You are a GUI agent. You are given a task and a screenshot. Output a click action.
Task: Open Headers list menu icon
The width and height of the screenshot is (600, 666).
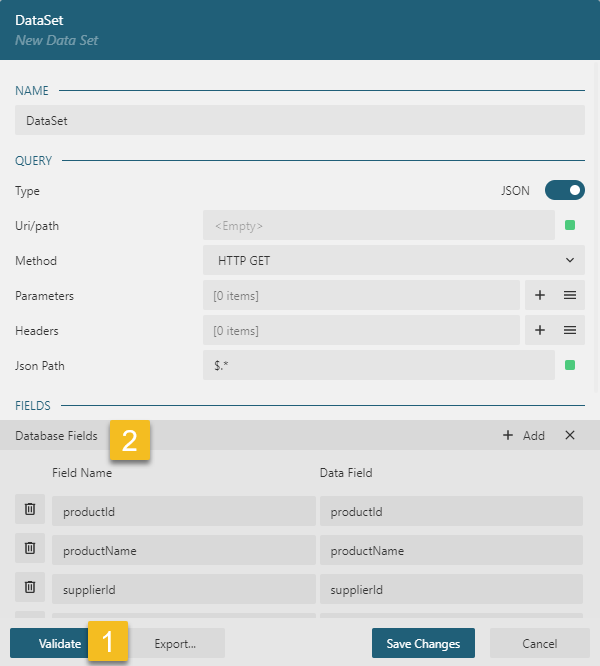pos(569,331)
